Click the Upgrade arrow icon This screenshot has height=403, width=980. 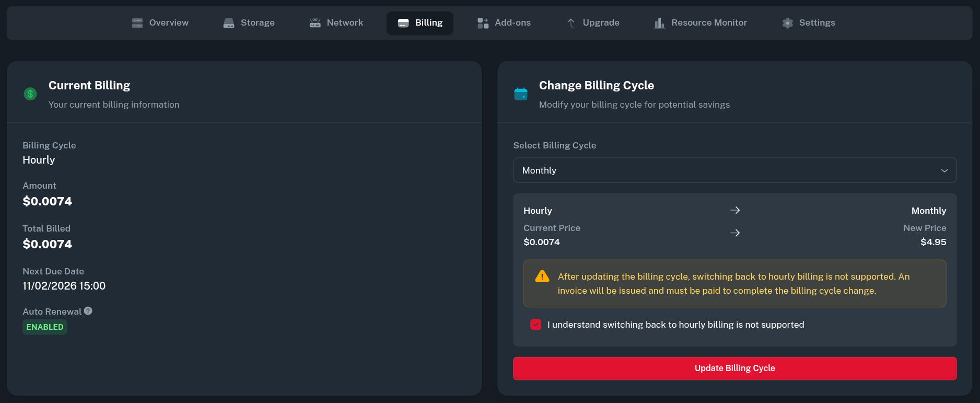point(571,23)
